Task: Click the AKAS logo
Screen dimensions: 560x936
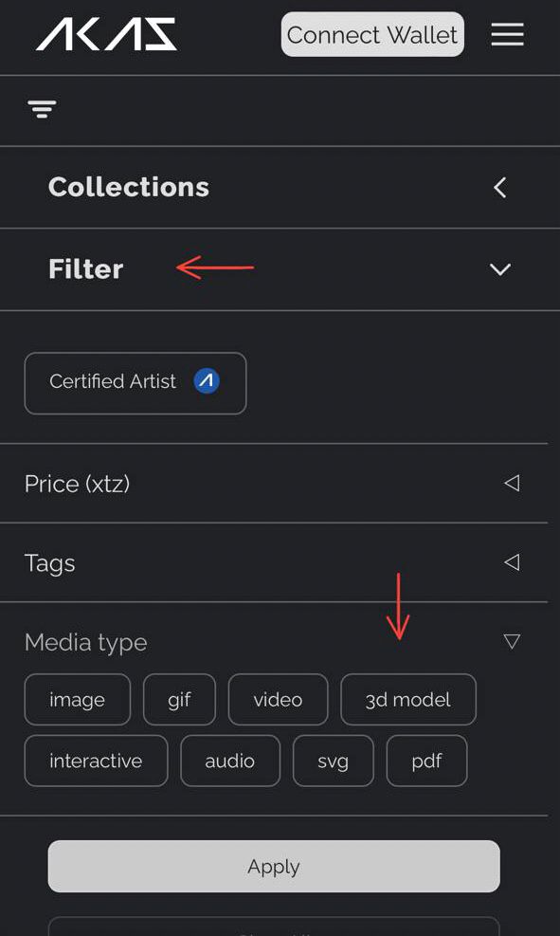Action: 106,34
